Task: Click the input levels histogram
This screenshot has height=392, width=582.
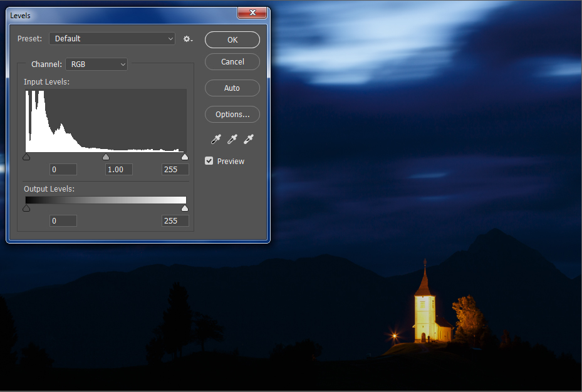Action: click(x=106, y=120)
